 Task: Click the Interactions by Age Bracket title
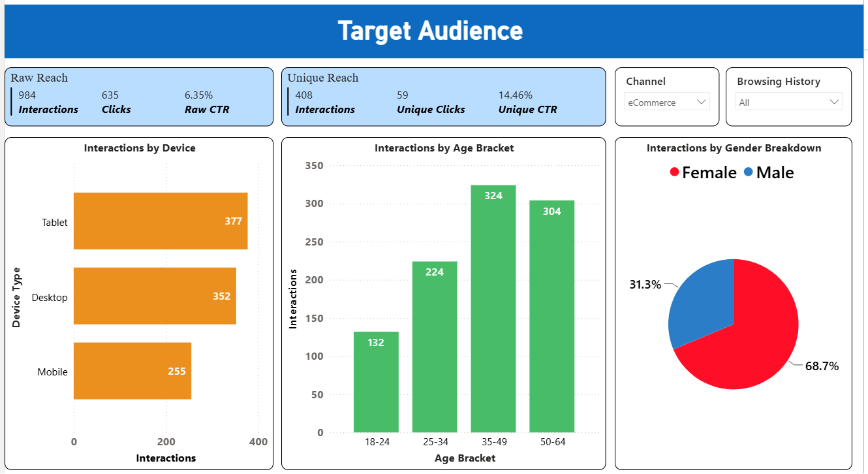pyautogui.click(x=444, y=148)
